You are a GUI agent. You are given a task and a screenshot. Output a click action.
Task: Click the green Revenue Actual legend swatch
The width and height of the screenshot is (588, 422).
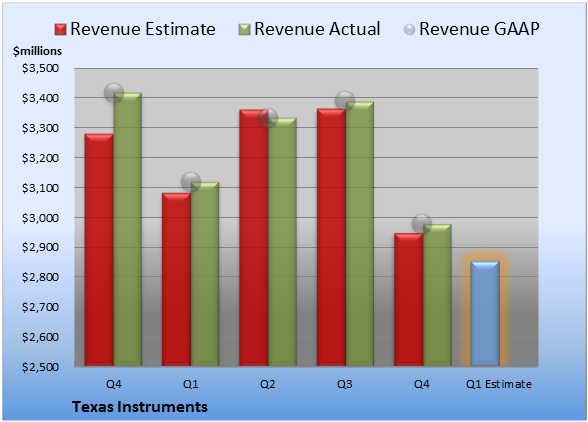244,29
